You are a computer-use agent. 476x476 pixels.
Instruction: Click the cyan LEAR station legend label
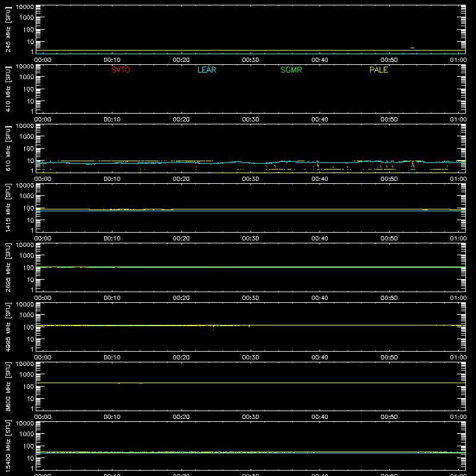206,70
